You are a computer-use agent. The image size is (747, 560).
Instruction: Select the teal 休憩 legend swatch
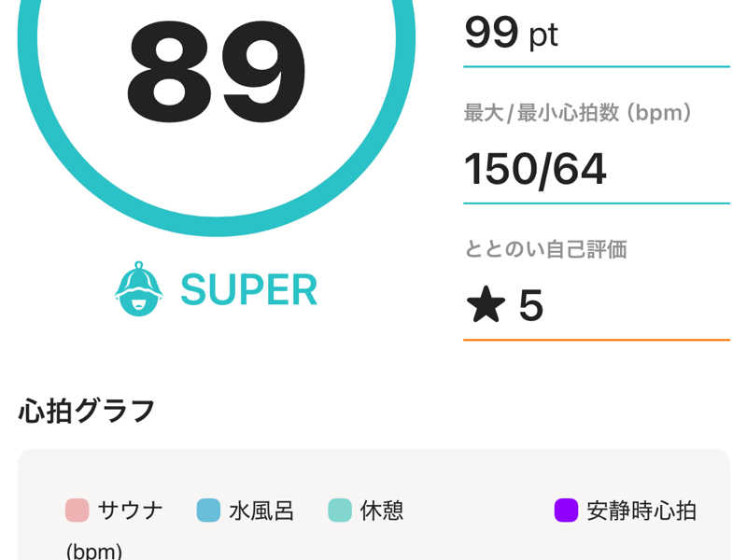pos(340,511)
